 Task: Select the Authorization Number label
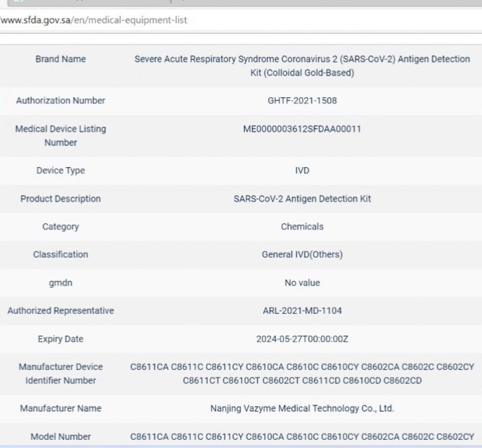tap(60, 101)
